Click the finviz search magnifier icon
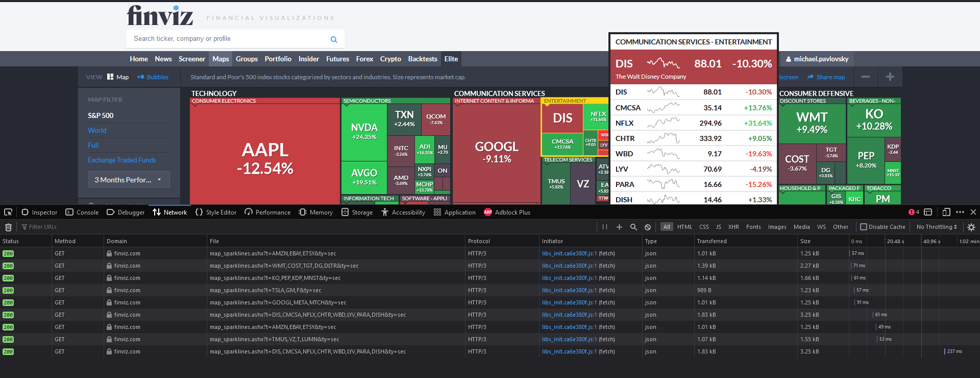 (x=334, y=39)
